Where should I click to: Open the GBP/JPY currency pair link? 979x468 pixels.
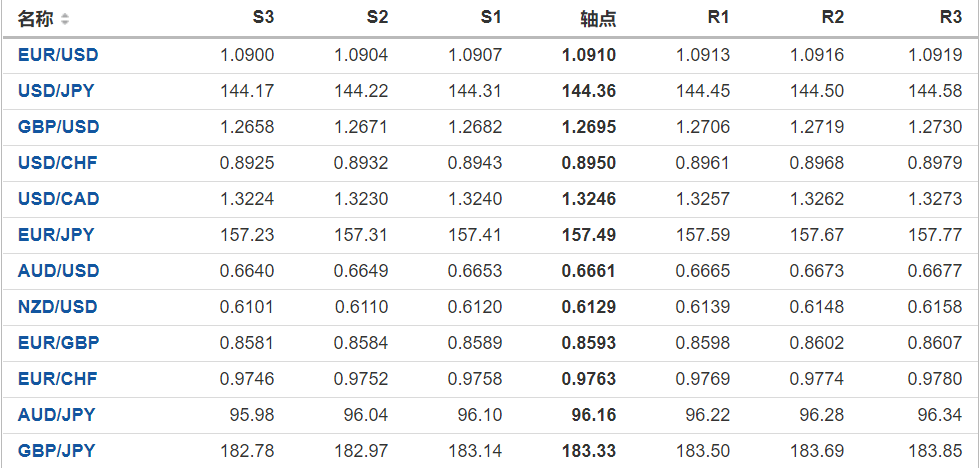[56, 451]
